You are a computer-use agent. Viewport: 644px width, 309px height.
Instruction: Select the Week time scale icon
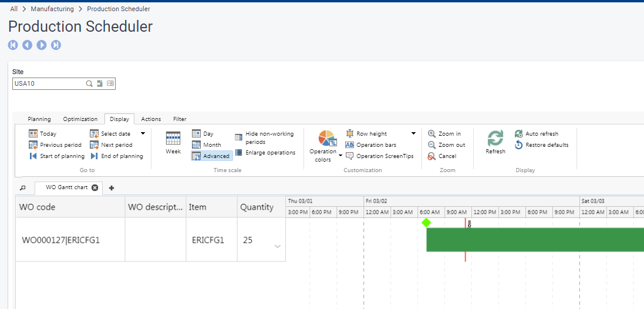[x=173, y=139]
